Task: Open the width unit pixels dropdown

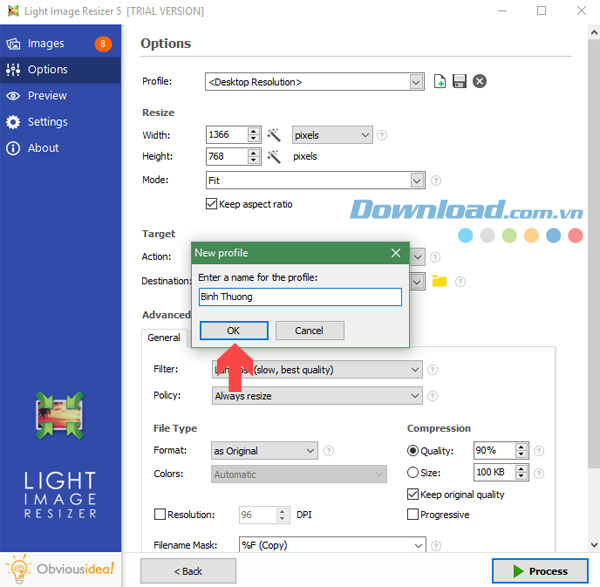Action: click(332, 135)
